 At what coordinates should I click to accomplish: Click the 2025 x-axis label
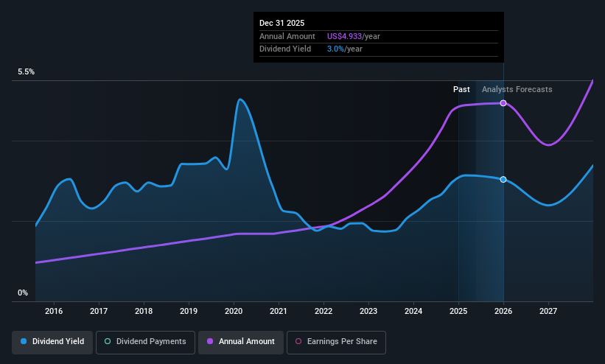[458, 311]
